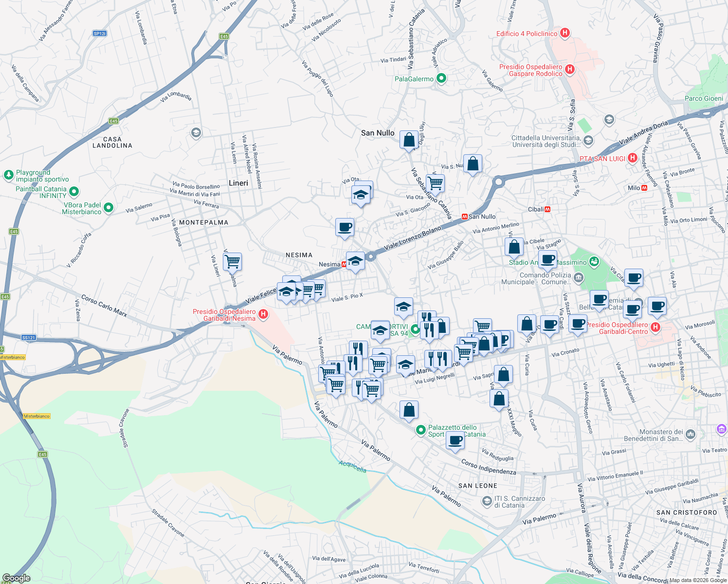Viewport: 728px width, 584px height.
Task: Click the yellow Misterbianco road label badge
Action: pos(36,417)
